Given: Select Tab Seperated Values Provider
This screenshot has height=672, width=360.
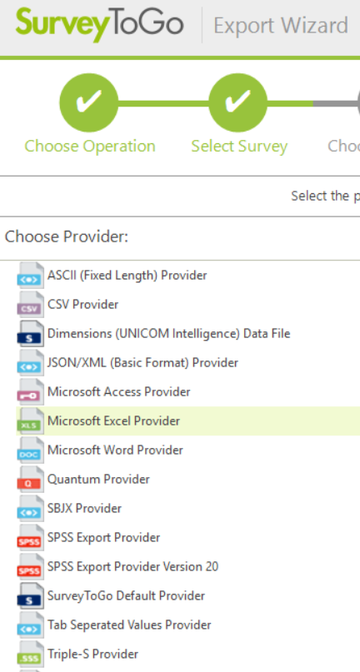Looking at the screenshot, I should click(x=129, y=625).
